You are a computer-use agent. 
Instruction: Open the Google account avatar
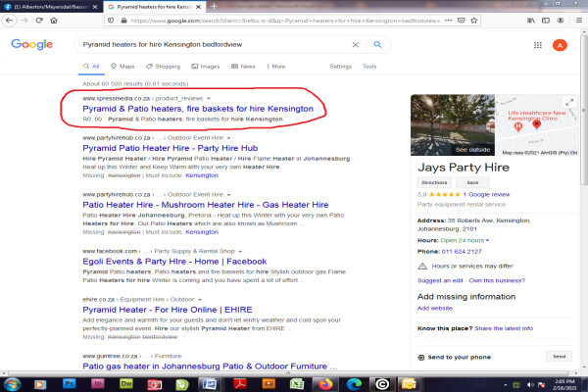[560, 45]
